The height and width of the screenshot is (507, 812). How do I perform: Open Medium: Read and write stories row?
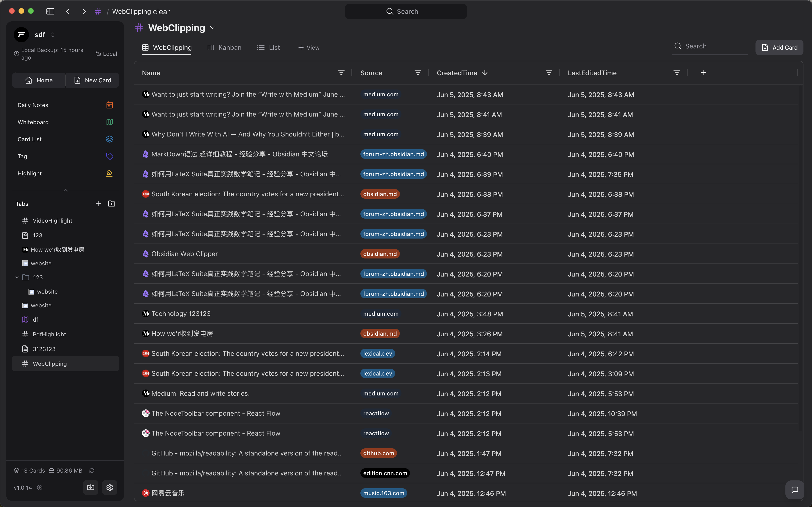466,394
